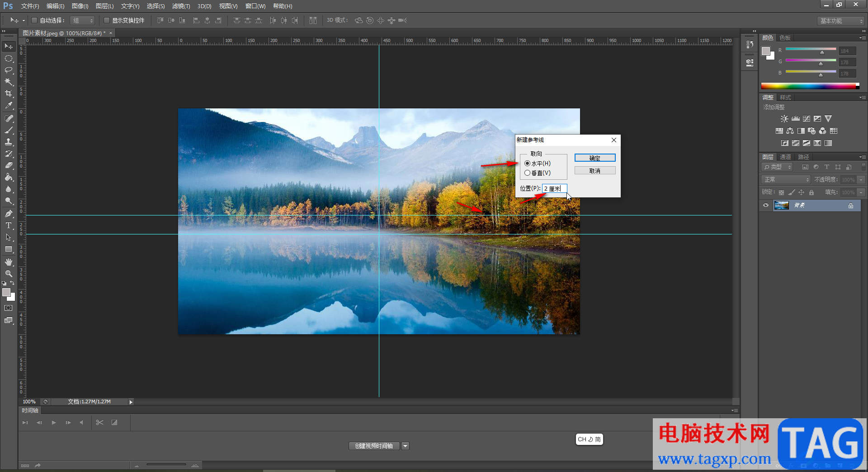Select the Path Selection tool

(9, 237)
